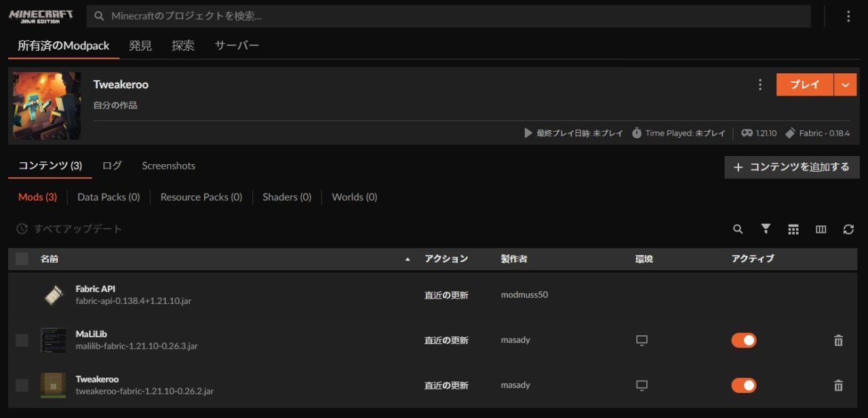This screenshot has height=418, width=868.
Task: Switch to grid view icon
Action: [x=793, y=229]
